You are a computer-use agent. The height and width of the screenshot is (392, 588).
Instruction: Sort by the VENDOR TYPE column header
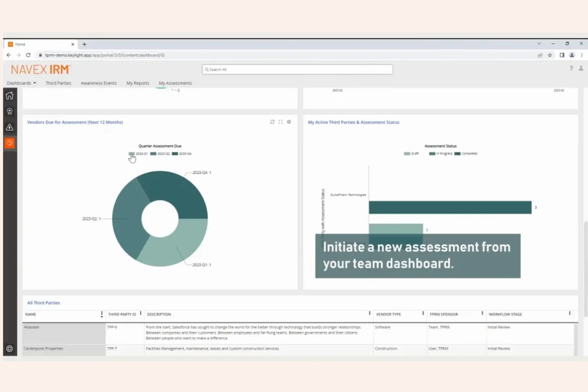click(389, 314)
